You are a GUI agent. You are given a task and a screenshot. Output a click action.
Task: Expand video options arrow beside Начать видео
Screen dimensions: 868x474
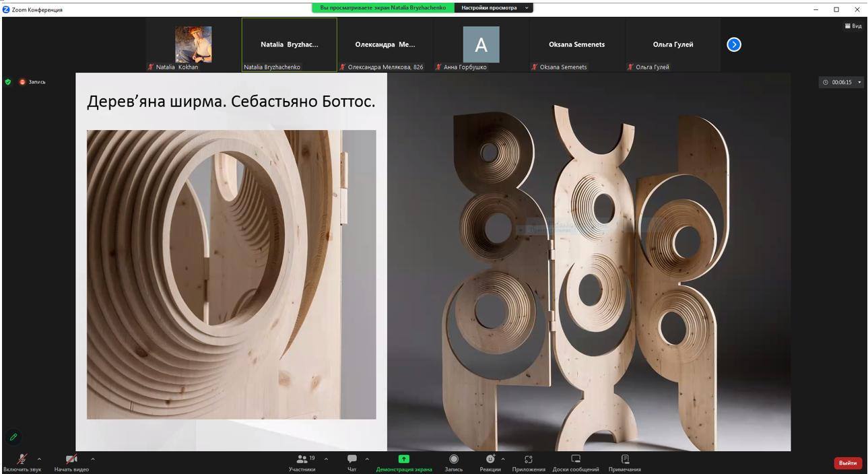point(93,459)
